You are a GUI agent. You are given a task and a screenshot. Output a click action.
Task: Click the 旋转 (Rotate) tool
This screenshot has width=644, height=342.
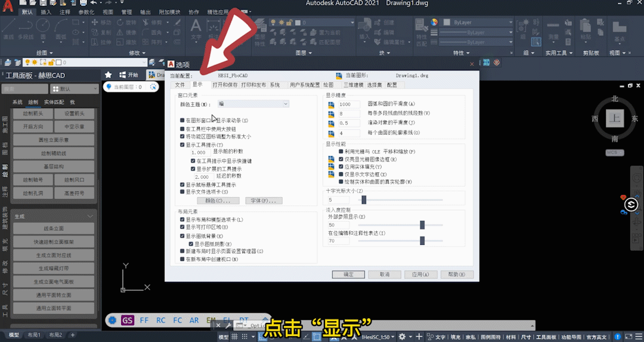126,23
